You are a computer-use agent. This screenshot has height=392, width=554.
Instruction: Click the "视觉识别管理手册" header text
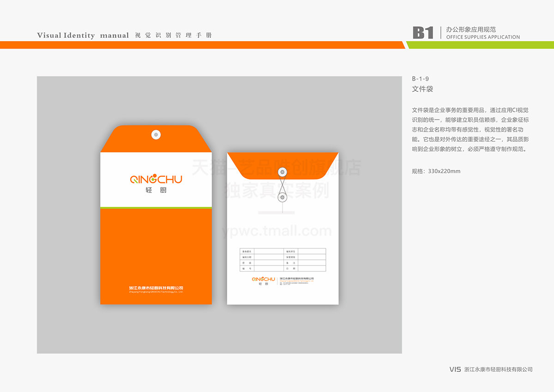(174, 36)
